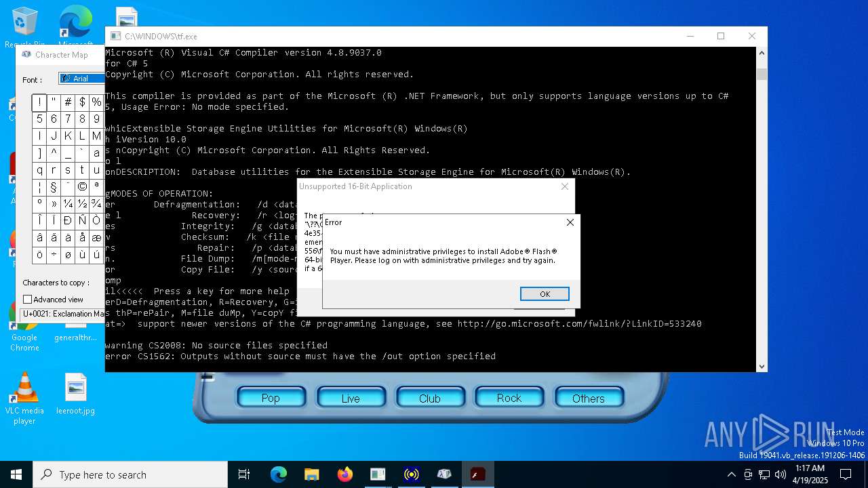Click OK in the Adobe Flash error dialog
The height and width of the screenshot is (488, 868).
click(x=545, y=293)
